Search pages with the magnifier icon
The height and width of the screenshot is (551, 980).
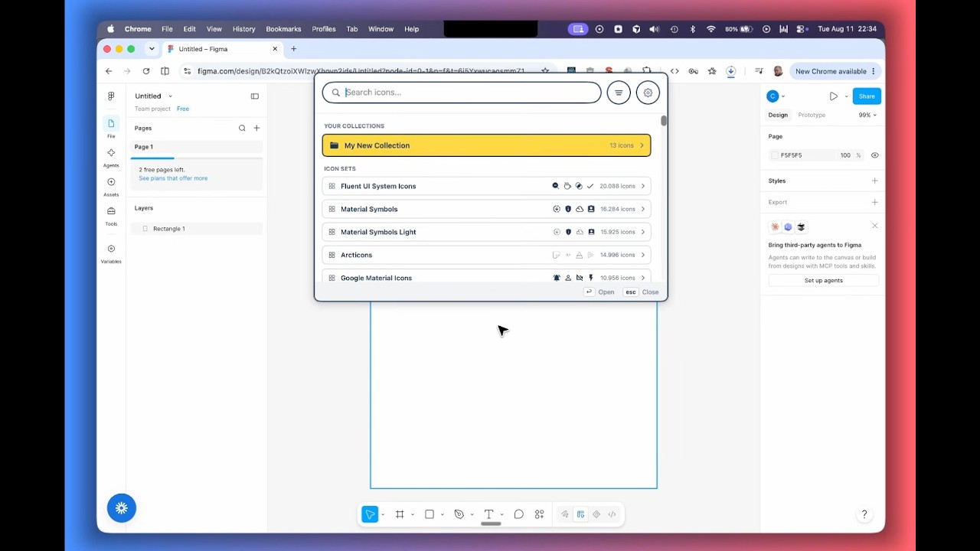point(242,128)
